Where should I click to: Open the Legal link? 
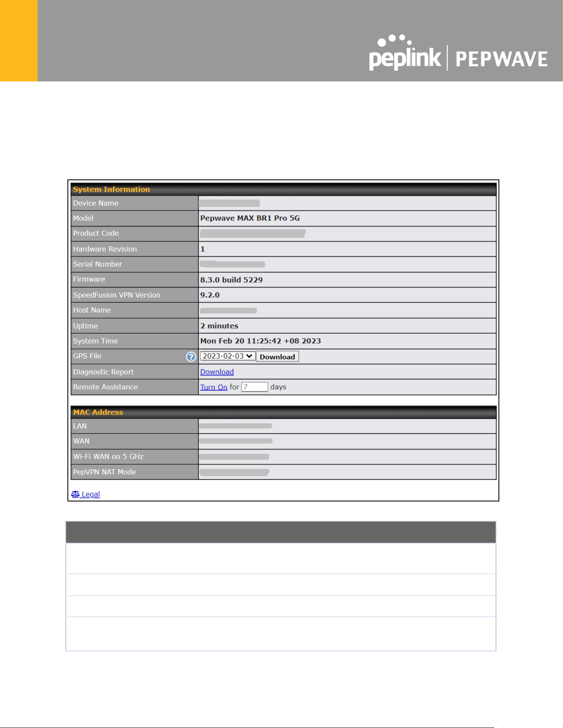click(x=86, y=494)
